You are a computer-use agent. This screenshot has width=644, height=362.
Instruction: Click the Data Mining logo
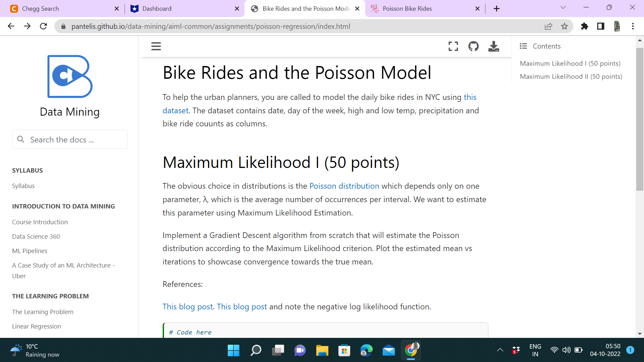point(69,76)
